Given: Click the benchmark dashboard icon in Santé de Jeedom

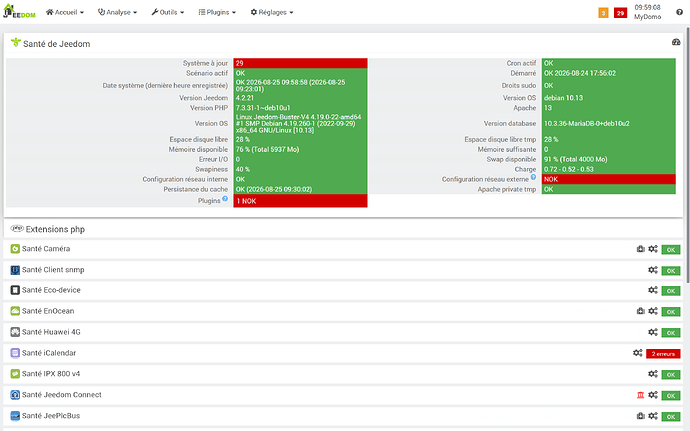Looking at the screenshot, I should click(676, 42).
